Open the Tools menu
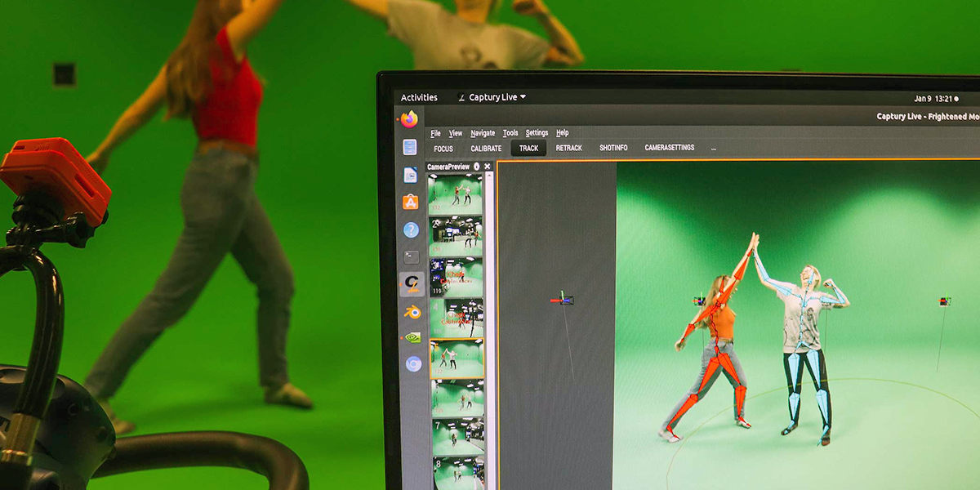Image resolution: width=980 pixels, height=490 pixels. point(510,133)
